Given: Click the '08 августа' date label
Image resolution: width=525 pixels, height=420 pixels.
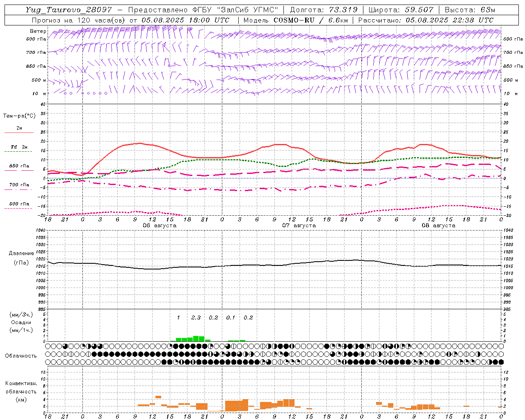Looking at the screenshot, I should (438, 226).
